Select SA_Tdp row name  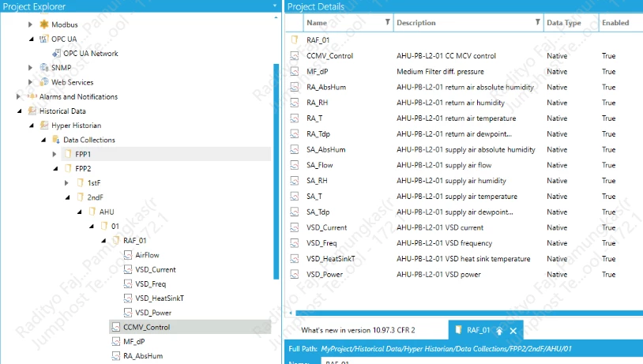tap(318, 212)
